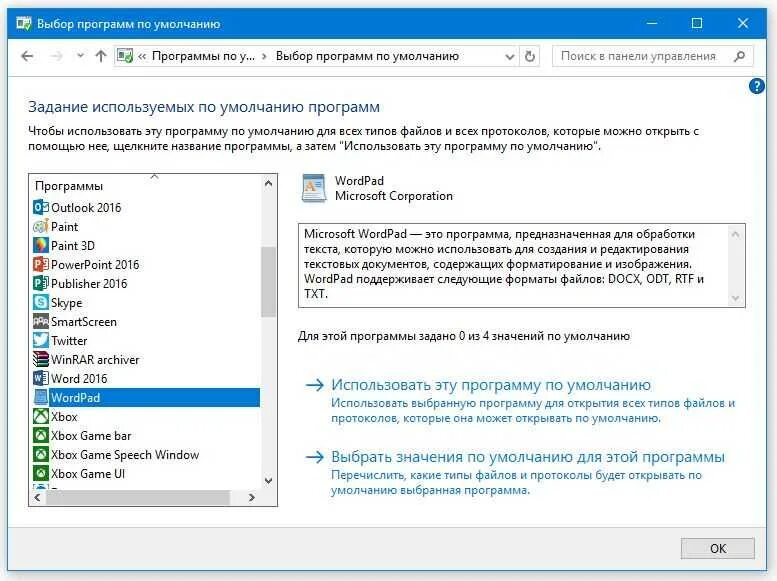Refresh the address bar view
Screen dimensions: 777x581
click(530, 57)
